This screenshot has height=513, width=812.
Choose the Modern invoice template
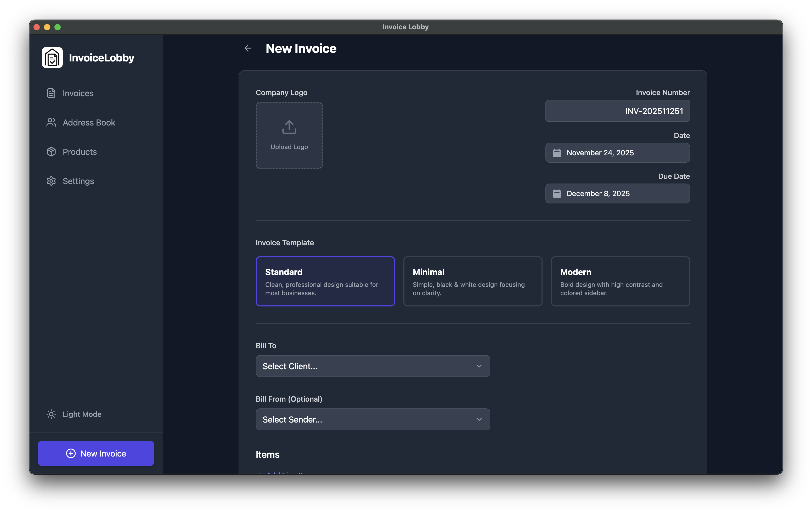pos(620,281)
